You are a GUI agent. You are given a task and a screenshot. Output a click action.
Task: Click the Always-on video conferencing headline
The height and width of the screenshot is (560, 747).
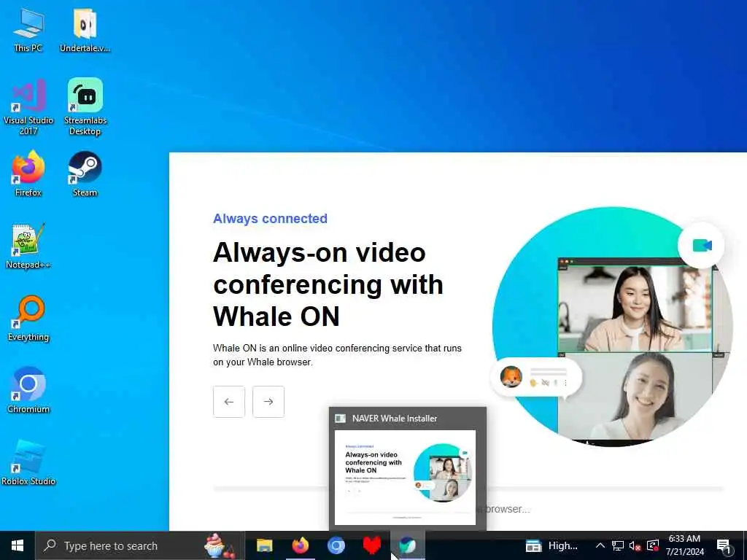328,284
